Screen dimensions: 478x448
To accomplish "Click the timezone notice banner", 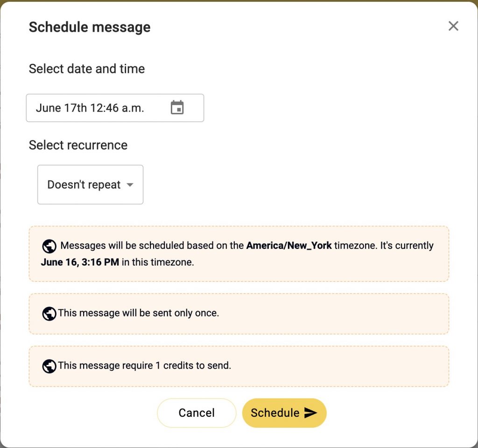I will pyautogui.click(x=239, y=253).
